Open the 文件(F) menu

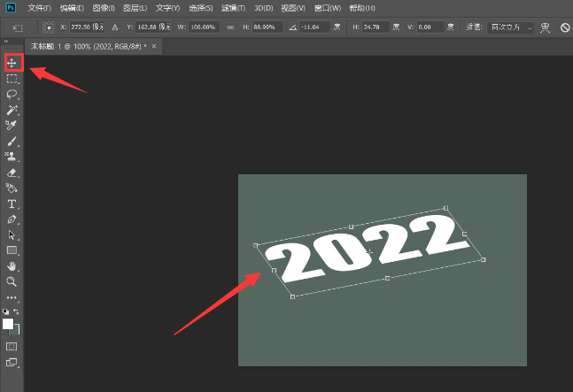click(40, 8)
